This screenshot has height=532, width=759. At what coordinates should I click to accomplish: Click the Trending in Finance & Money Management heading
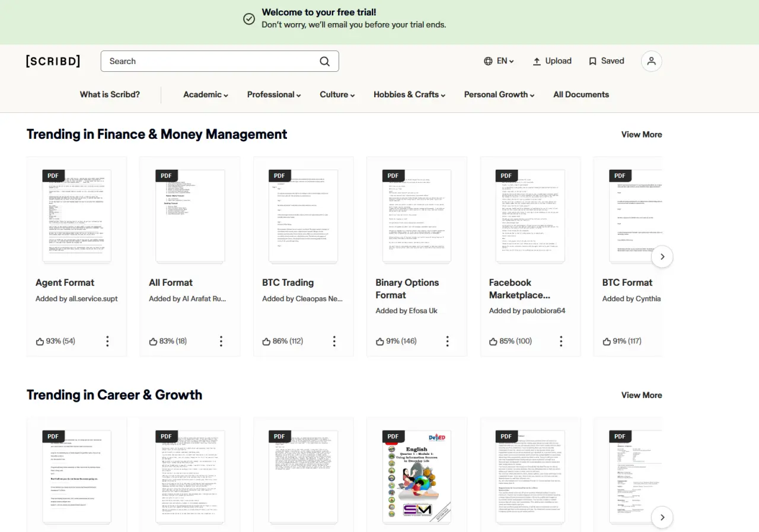point(157,135)
